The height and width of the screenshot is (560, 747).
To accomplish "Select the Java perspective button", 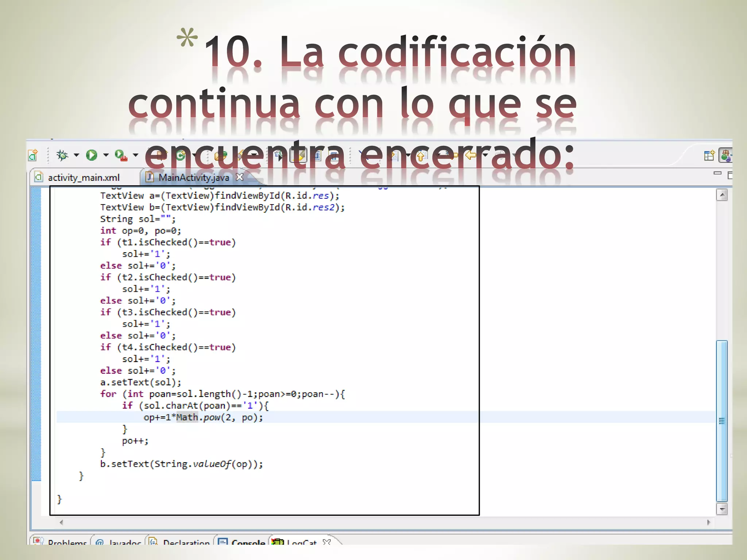I will [725, 156].
